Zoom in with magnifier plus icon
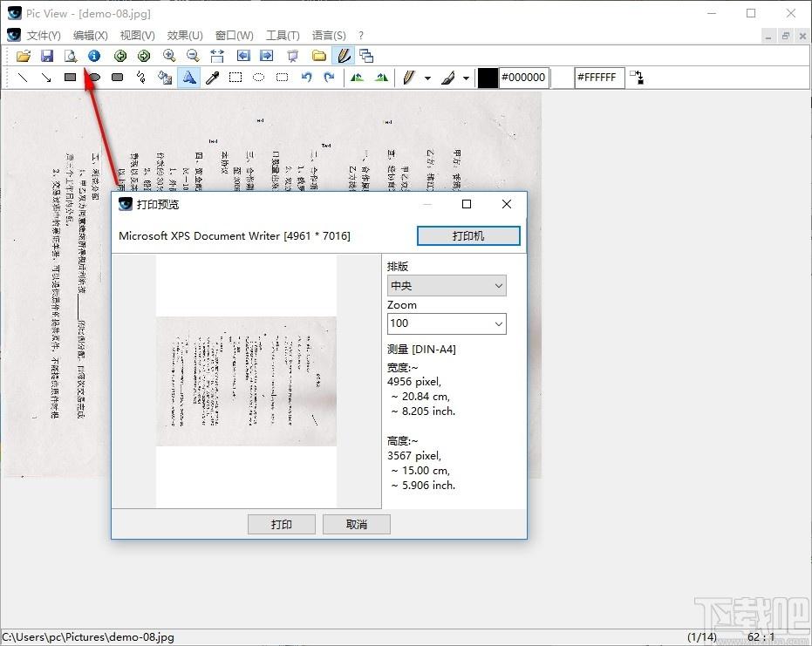 [169, 56]
